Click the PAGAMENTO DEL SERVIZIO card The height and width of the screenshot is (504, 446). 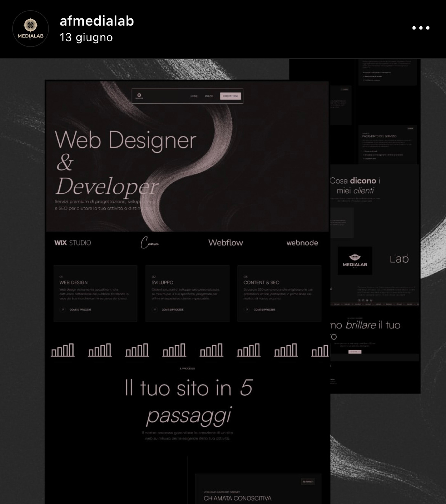tap(387, 144)
